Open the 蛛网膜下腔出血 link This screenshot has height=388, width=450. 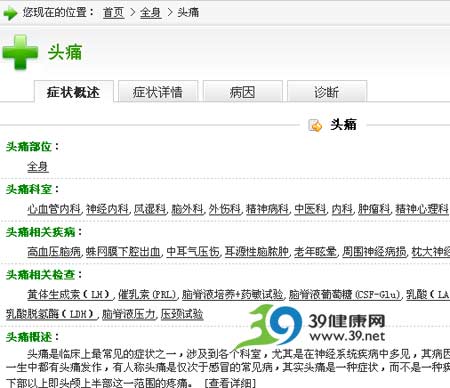point(123,252)
